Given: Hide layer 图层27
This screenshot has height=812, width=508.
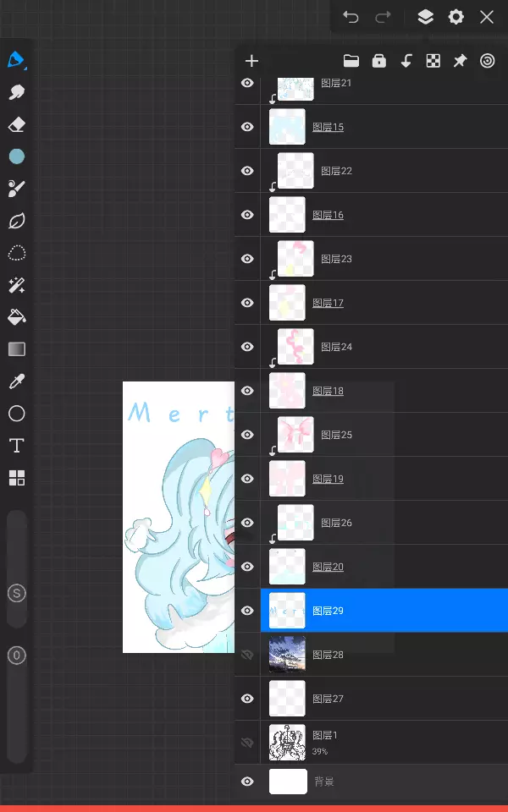Looking at the screenshot, I should pyautogui.click(x=247, y=700).
